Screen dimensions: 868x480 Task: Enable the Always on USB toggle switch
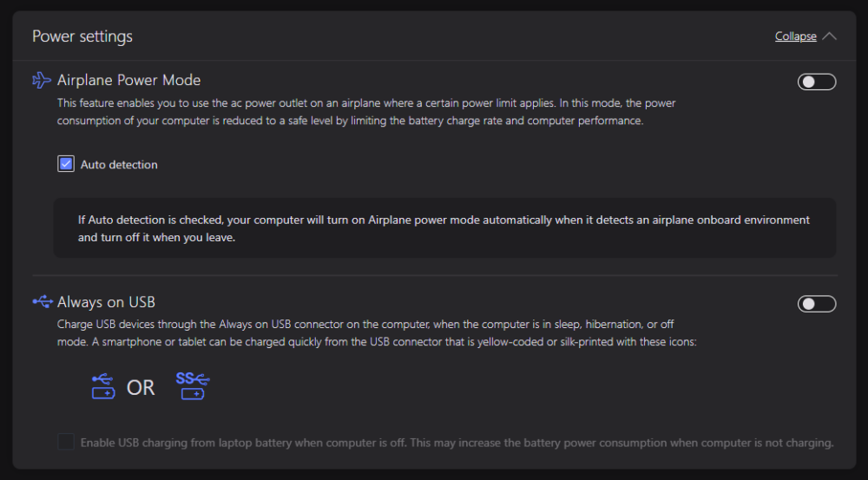click(x=816, y=303)
